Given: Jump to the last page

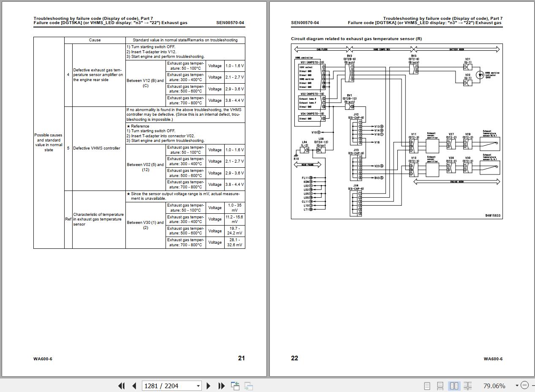Looking at the screenshot, I should [221, 386].
